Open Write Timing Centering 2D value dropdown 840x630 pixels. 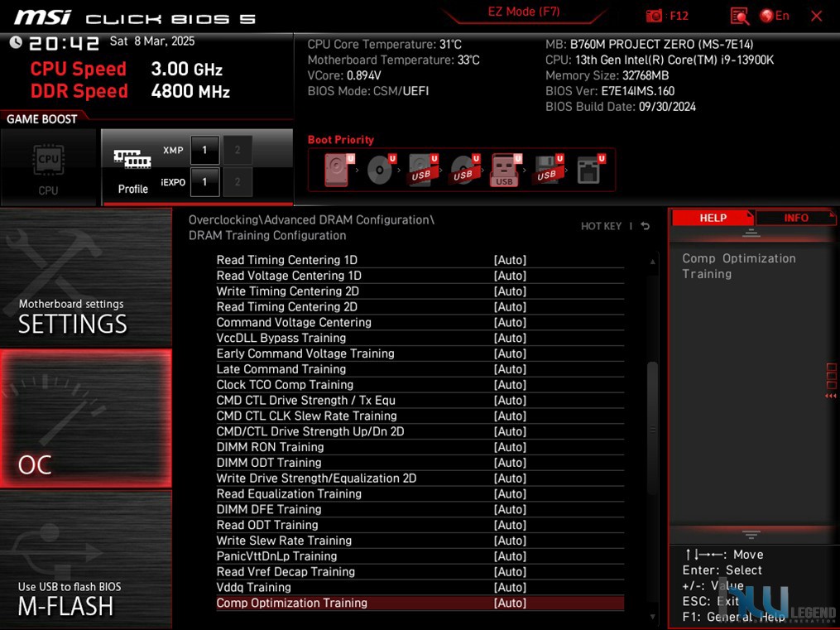pos(510,291)
